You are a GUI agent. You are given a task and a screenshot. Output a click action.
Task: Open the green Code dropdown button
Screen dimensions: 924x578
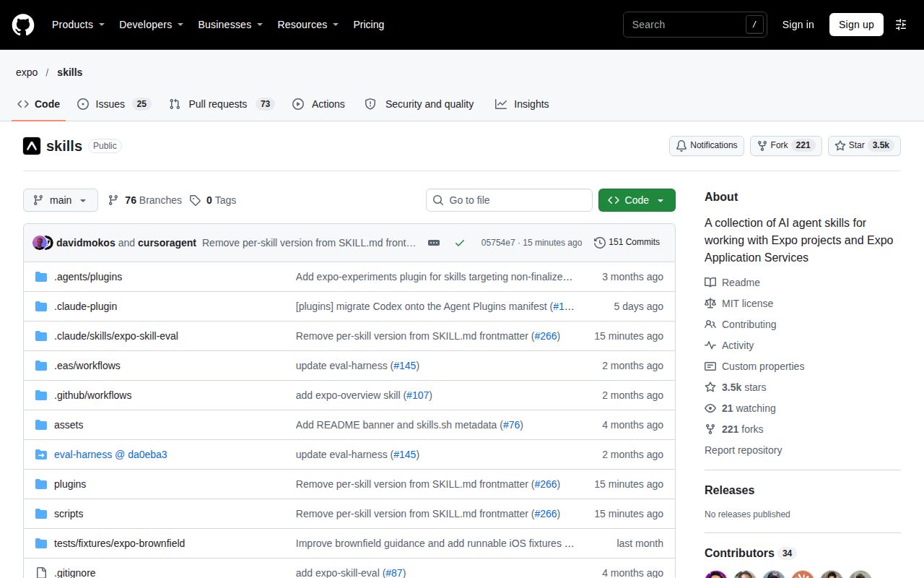coord(637,200)
